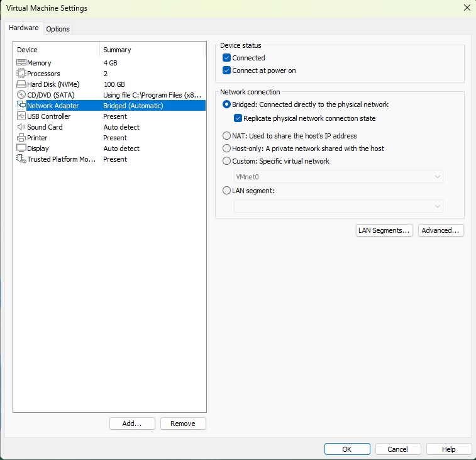Select the Memory device icon
The width and height of the screenshot is (476, 460).
coord(21,63)
